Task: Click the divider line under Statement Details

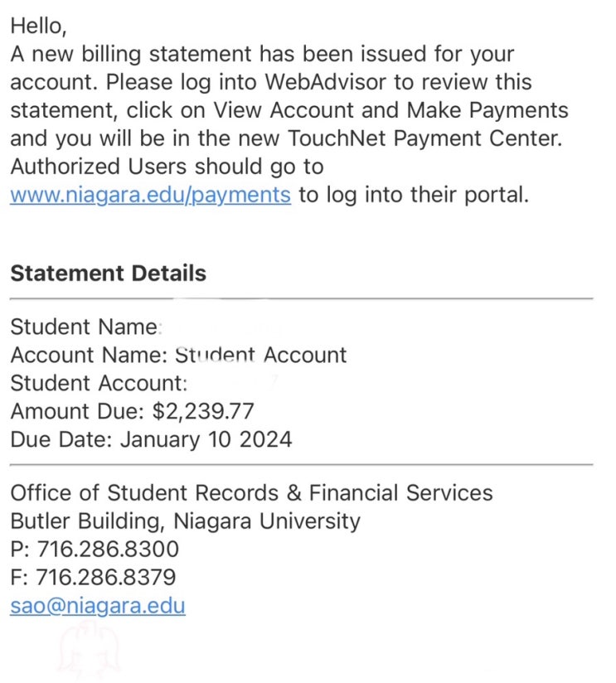Action: tap(301, 298)
